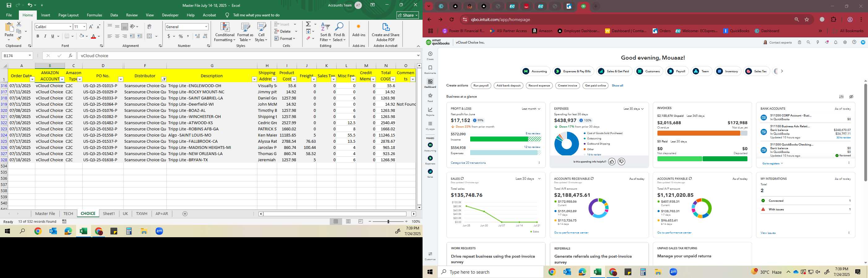The width and height of the screenshot is (868, 278).
Task: Open the Page Layout ribbon tab
Action: click(x=68, y=15)
